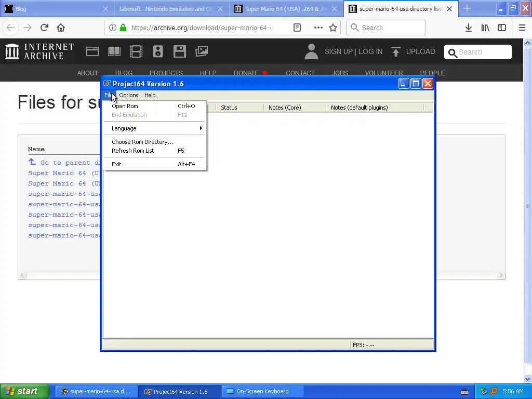Open ABOUT in Archive navigation
532x399 pixels.
[87, 73]
